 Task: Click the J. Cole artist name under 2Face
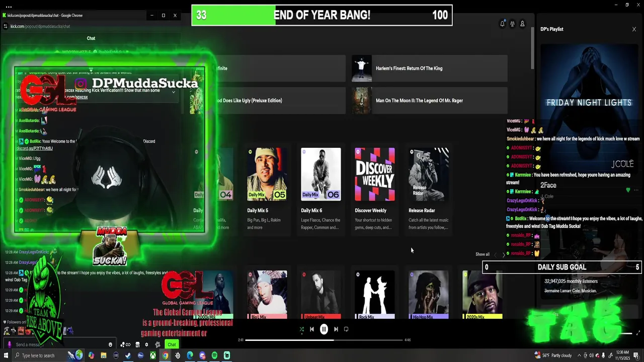click(x=547, y=197)
